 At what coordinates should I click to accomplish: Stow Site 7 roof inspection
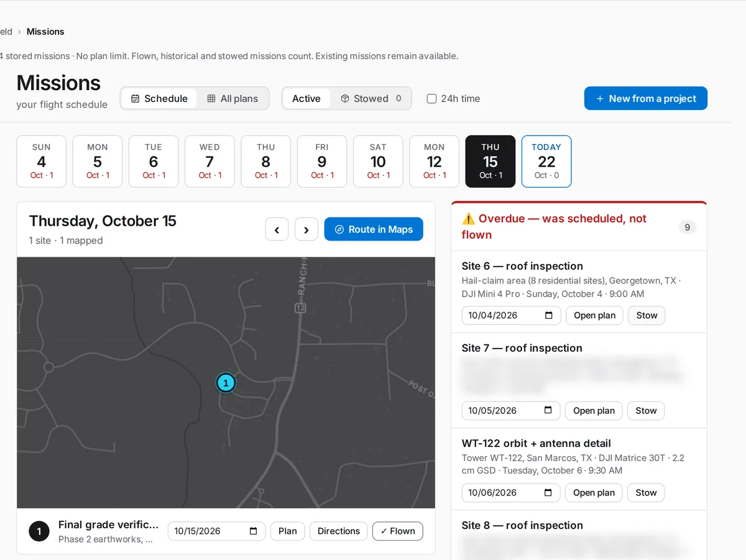[646, 410]
